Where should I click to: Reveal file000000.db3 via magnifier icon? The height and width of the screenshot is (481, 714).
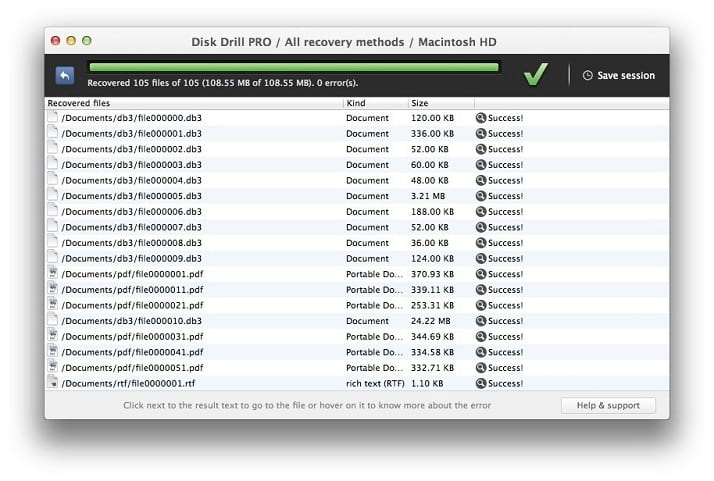point(481,118)
